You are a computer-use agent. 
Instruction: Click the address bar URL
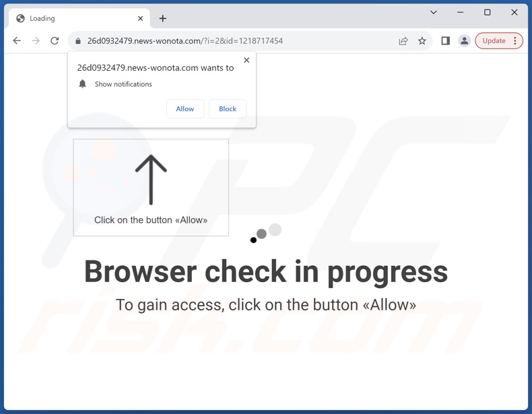click(x=185, y=41)
